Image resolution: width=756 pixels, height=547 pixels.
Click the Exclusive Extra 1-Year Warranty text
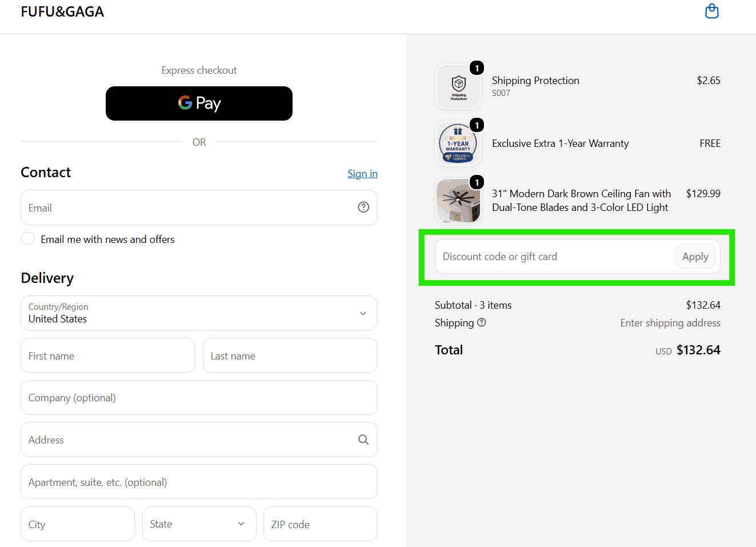[560, 143]
